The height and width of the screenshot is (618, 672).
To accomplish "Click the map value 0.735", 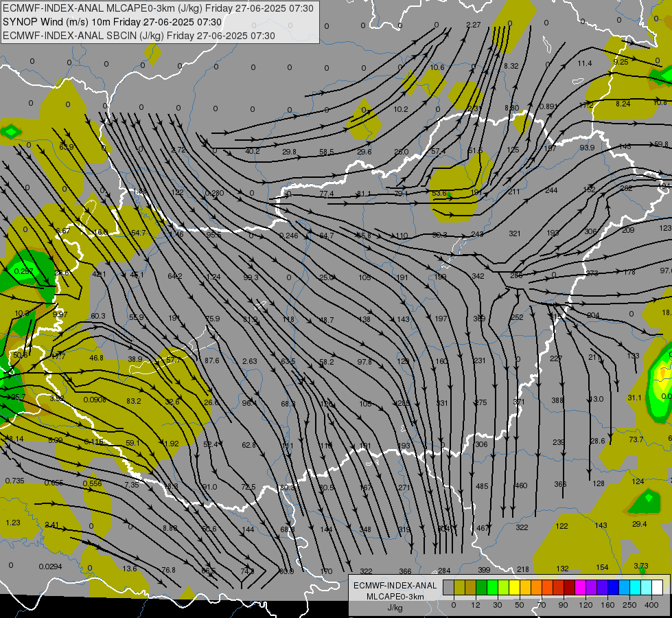I will tap(14, 481).
